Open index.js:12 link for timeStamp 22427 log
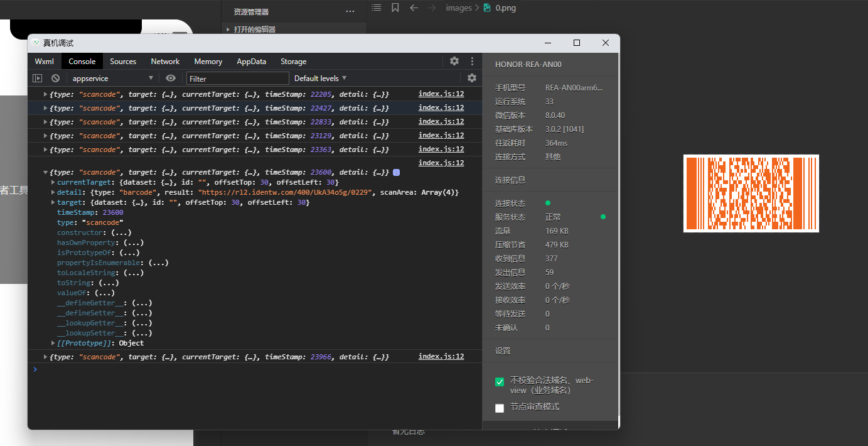This screenshot has width=868, height=446. (441, 108)
